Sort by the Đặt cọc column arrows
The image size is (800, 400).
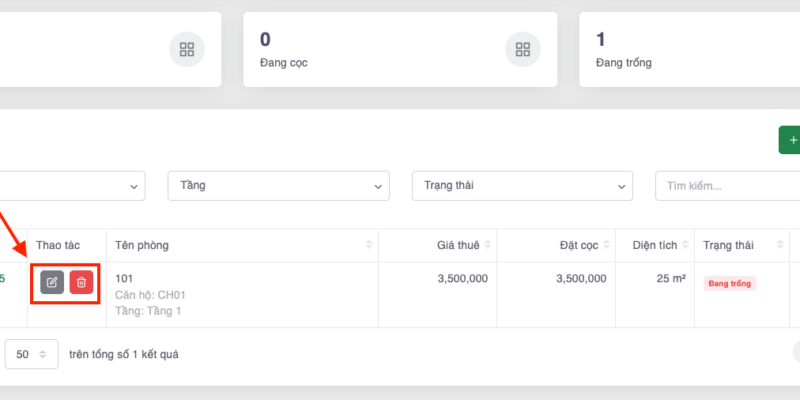coord(607,245)
